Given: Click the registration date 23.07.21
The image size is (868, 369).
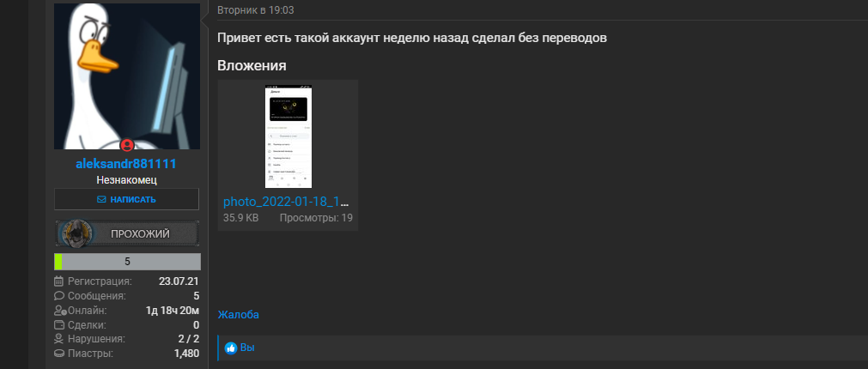Looking at the screenshot, I should point(179,281).
